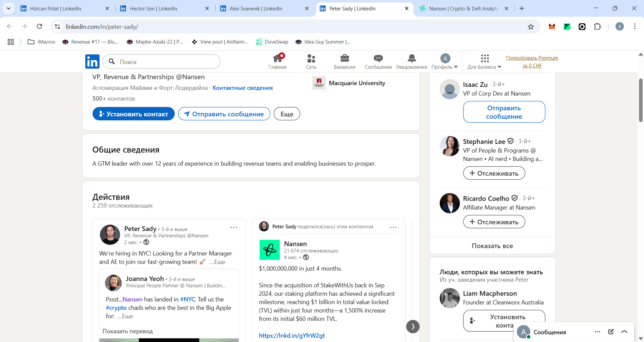Open the Nansen company logo in post
644x342 pixels.
[x=270, y=250]
